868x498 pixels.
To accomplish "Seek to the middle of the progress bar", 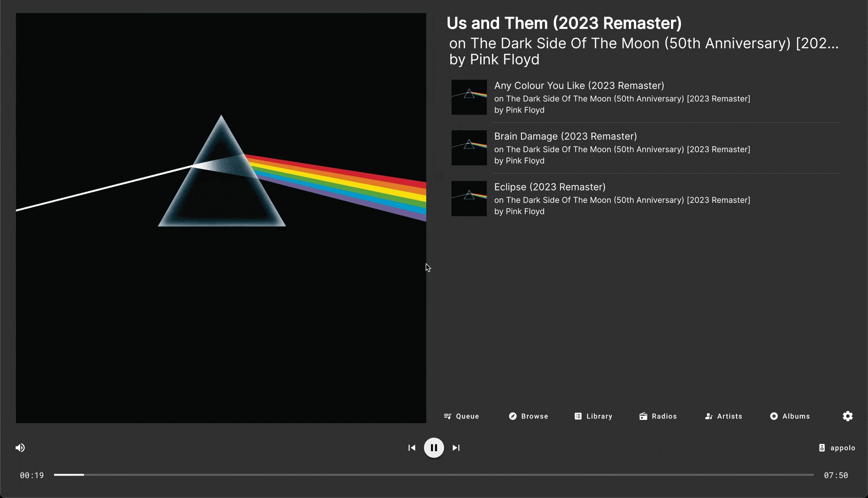I will tap(434, 475).
